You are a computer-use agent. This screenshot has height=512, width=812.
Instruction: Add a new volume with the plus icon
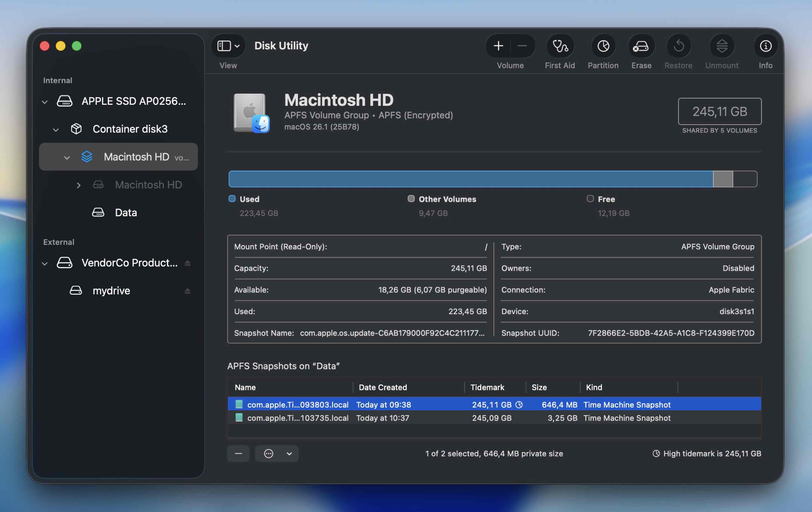498,45
